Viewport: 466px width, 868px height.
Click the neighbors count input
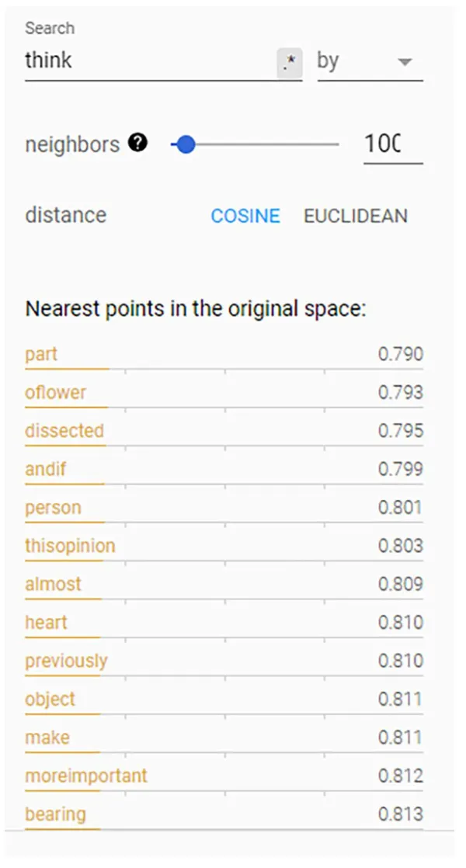click(392, 144)
